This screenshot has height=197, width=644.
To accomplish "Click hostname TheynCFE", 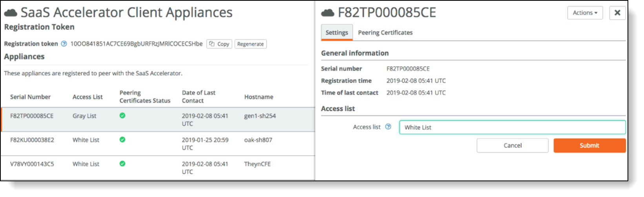I will pyautogui.click(x=257, y=164).
